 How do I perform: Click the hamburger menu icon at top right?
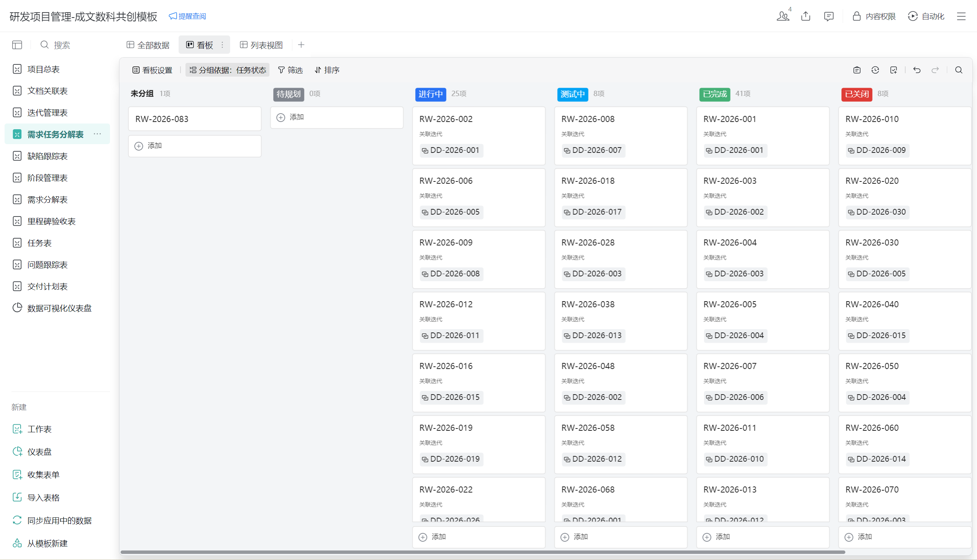coord(961,16)
